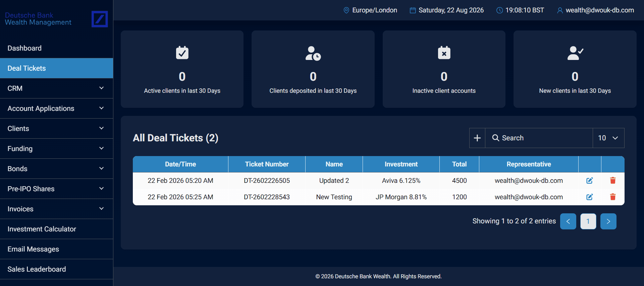Sort table by Name column header

(334, 164)
